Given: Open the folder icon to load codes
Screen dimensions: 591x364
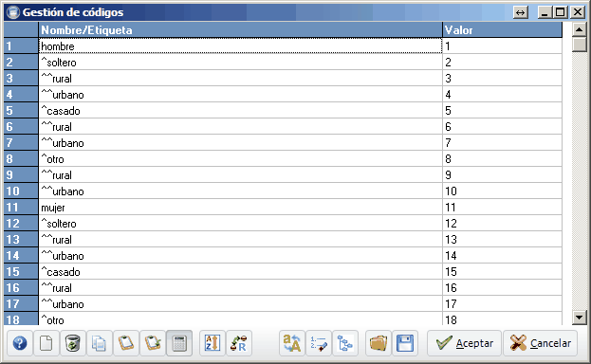Looking at the screenshot, I should 379,343.
